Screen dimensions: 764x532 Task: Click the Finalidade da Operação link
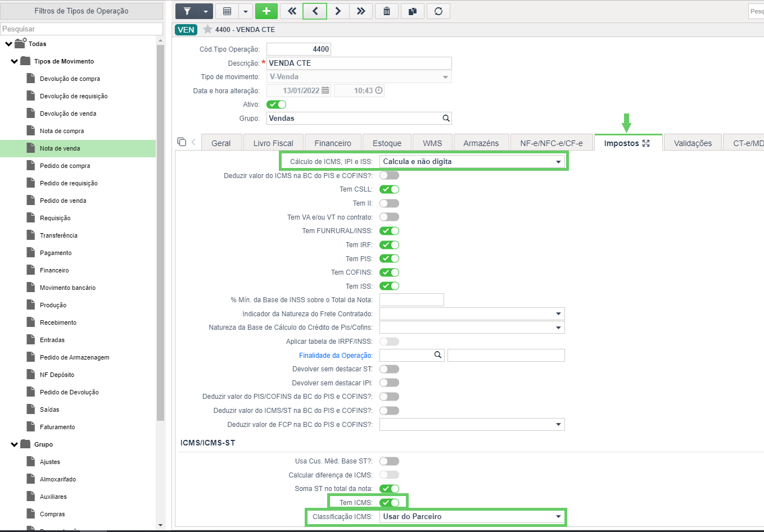[336, 355]
